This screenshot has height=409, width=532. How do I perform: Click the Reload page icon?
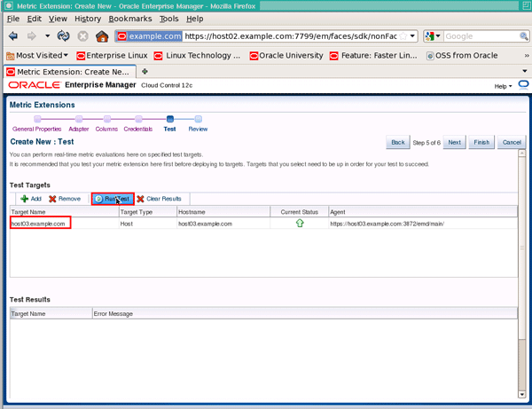(x=64, y=36)
